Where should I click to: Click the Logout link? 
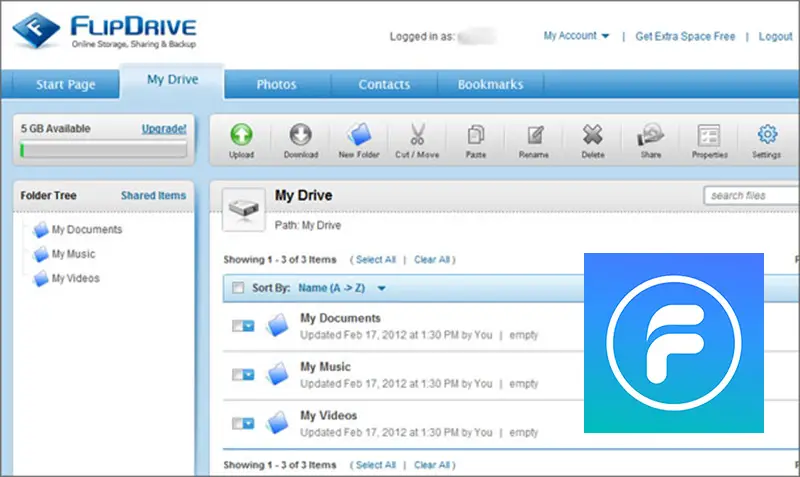click(775, 36)
